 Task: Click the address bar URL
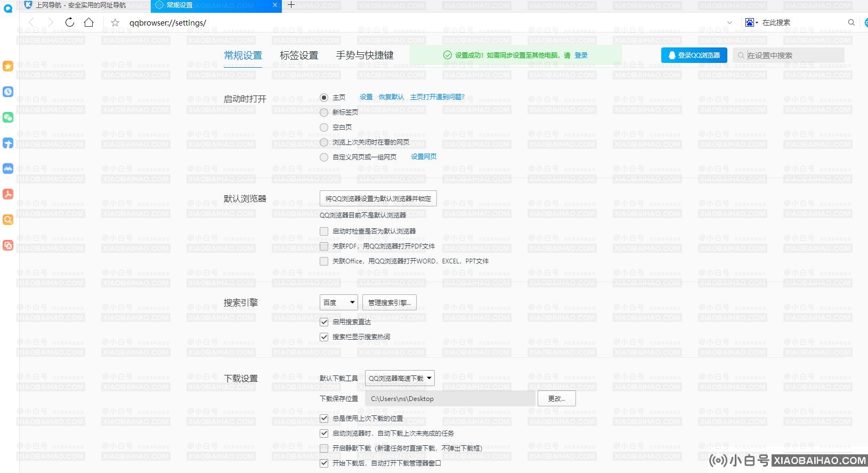[168, 23]
